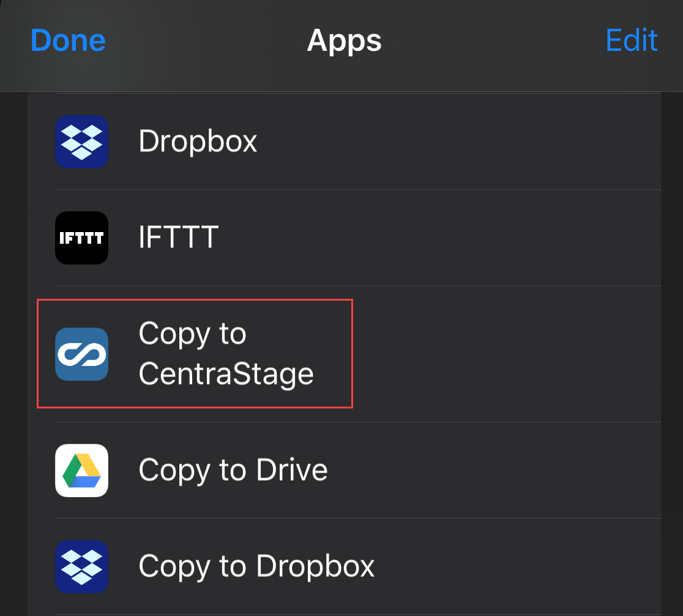Select the Dropbox app icon
The image size is (683, 616).
[81, 141]
